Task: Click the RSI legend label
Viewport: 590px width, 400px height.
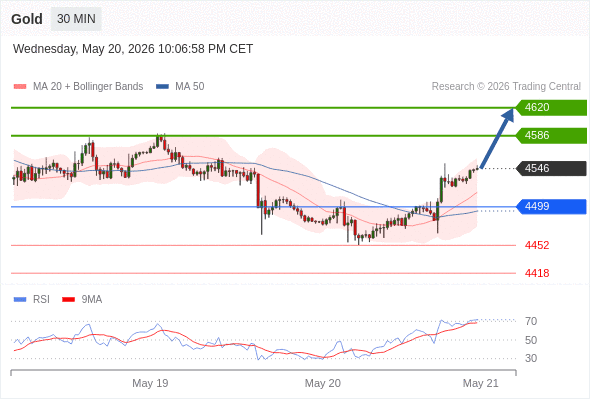Action: click(41, 300)
